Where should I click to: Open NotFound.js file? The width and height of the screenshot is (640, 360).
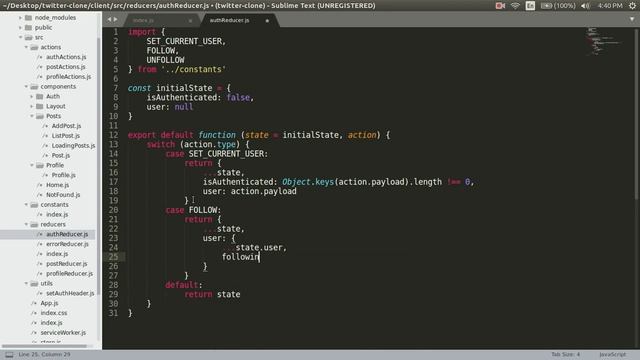point(63,195)
